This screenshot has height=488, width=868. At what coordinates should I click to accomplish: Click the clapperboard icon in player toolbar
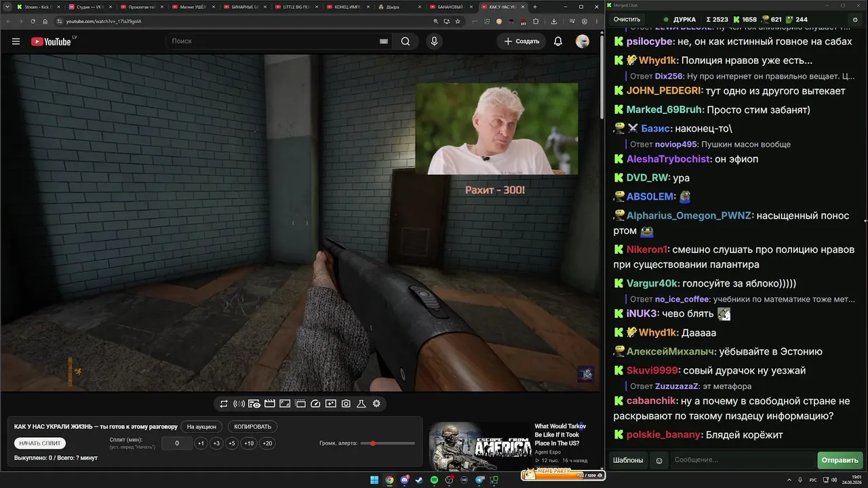[x=269, y=404]
